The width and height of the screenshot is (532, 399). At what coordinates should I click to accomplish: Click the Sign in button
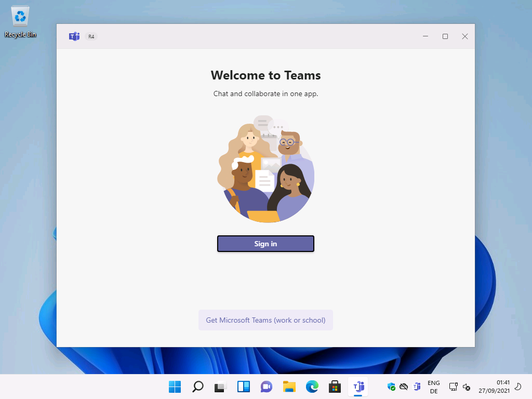(265, 244)
